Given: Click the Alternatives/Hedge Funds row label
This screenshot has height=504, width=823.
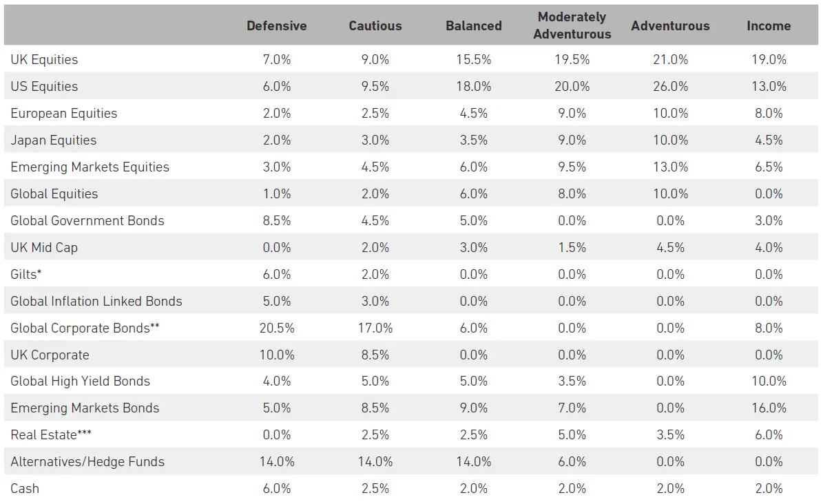Looking at the screenshot, I should pos(87,462).
